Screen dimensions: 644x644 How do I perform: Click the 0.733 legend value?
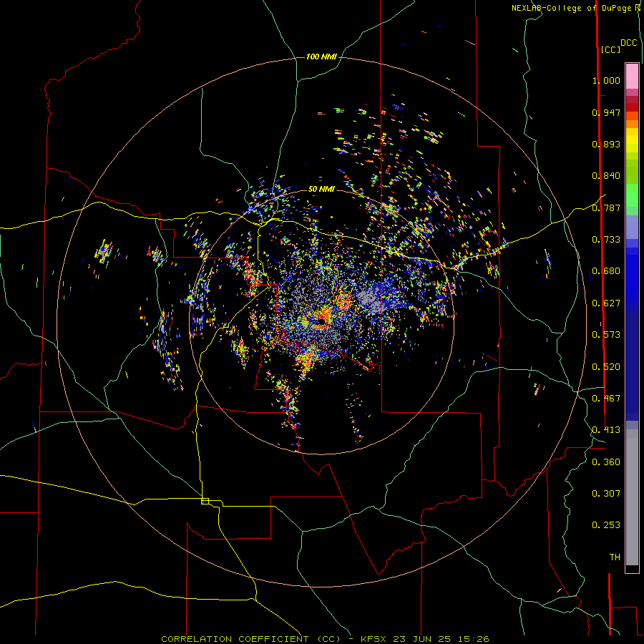[606, 240]
